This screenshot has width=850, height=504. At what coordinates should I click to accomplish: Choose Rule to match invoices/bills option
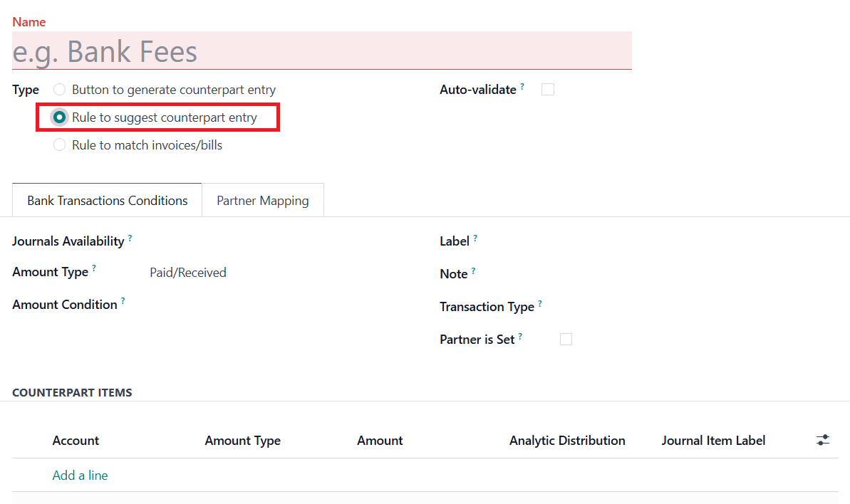[60, 145]
